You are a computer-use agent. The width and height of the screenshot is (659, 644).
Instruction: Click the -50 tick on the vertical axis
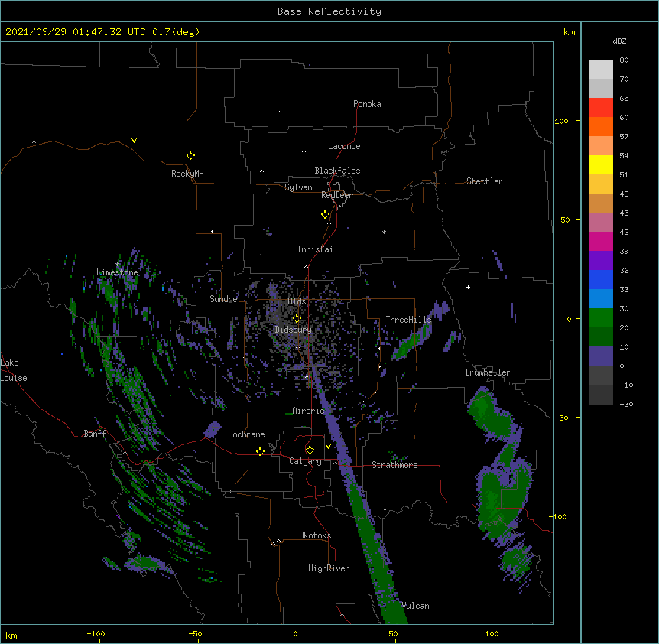pyautogui.click(x=561, y=418)
